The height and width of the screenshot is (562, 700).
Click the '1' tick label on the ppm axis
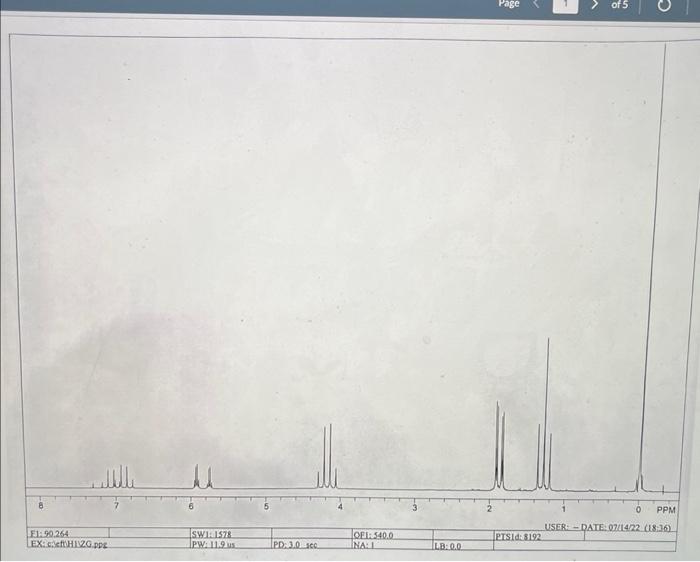pos(563,509)
